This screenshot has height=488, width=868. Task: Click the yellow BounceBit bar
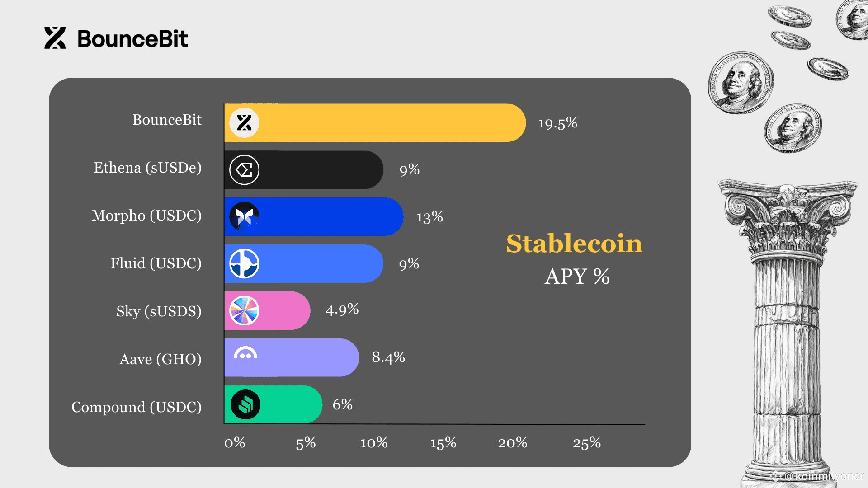(375, 123)
